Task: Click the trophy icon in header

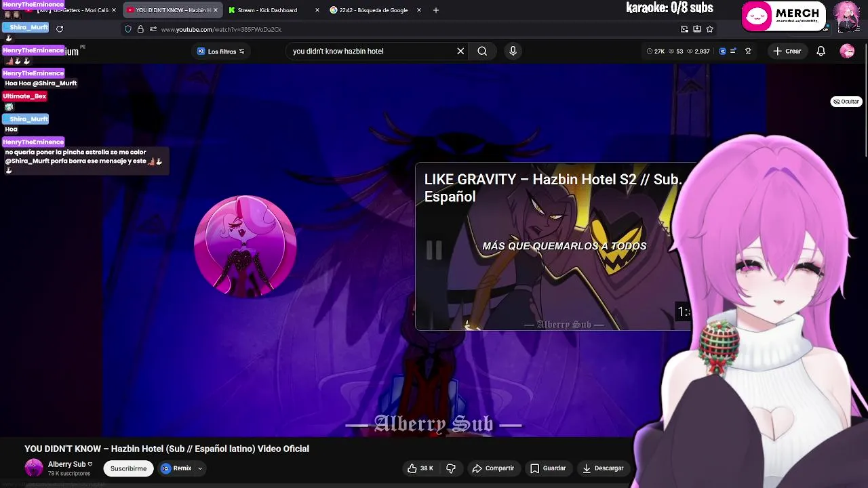Action: click(x=748, y=52)
